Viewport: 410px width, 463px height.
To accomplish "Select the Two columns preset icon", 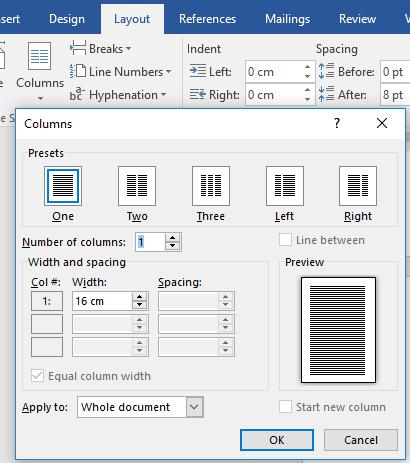I will pyautogui.click(x=137, y=186).
